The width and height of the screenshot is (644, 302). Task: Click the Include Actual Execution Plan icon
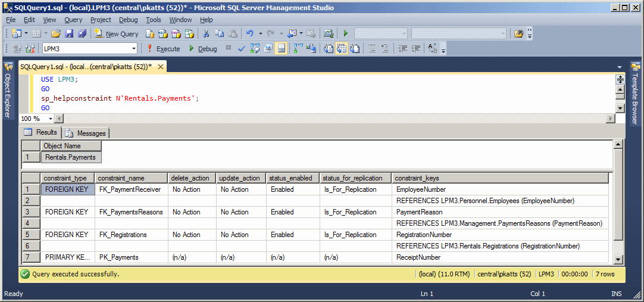pos(298,49)
